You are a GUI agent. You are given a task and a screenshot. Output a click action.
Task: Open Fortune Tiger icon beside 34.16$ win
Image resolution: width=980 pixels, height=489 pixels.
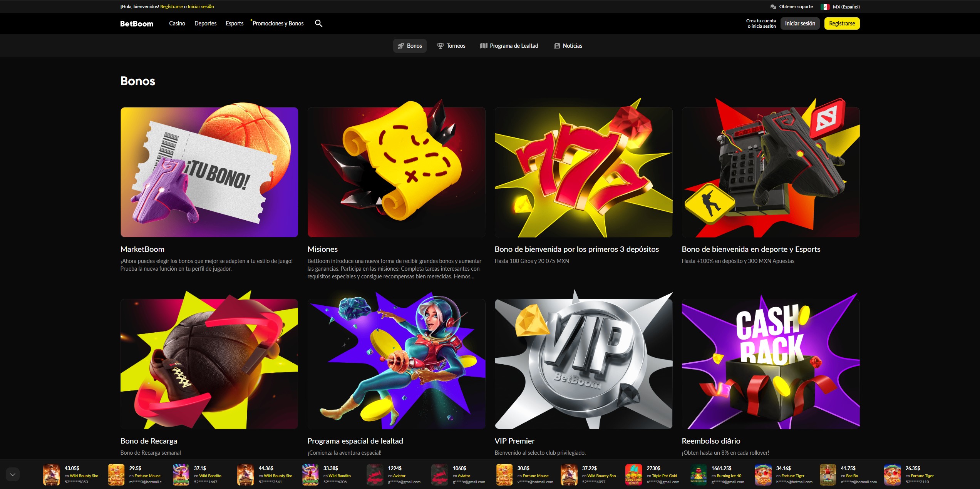(x=763, y=474)
